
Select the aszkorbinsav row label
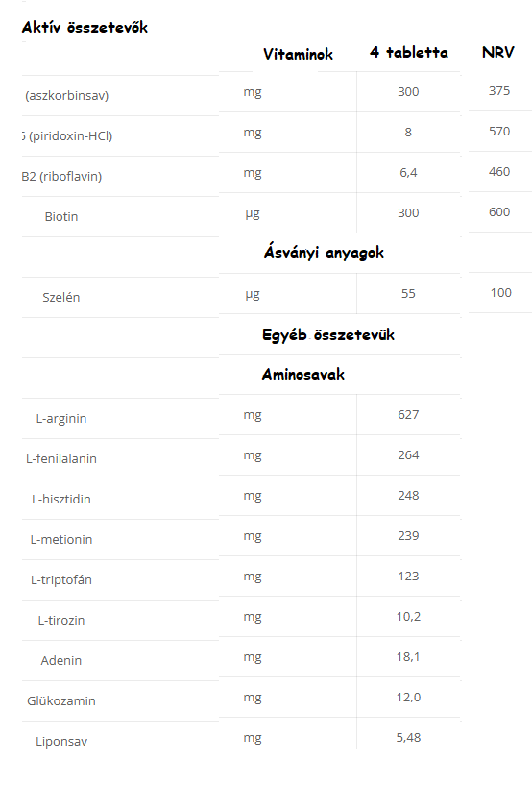pos(66,95)
